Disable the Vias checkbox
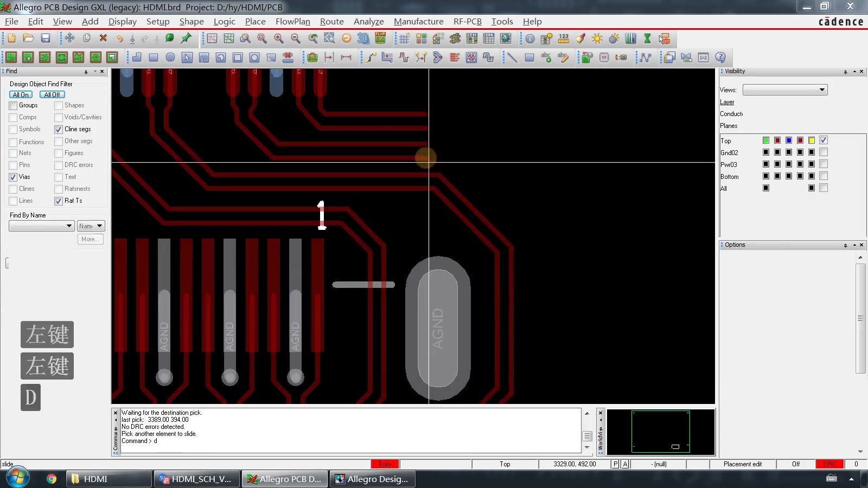The width and height of the screenshot is (868, 488). point(13,177)
